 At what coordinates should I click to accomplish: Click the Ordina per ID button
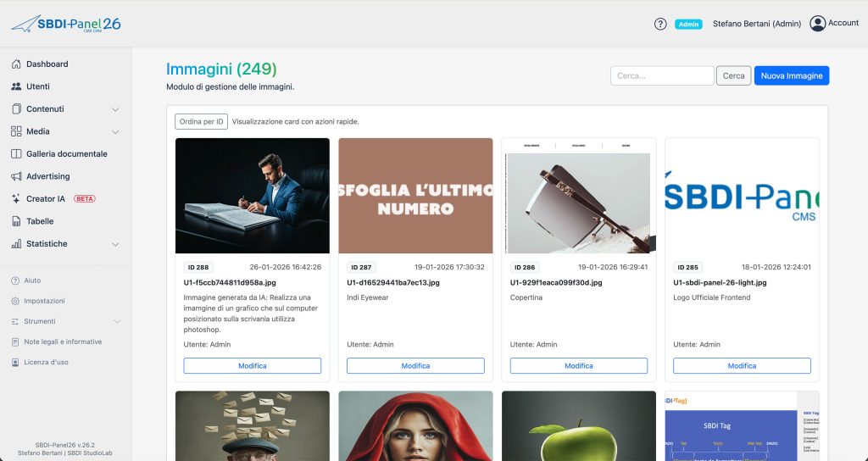click(201, 122)
